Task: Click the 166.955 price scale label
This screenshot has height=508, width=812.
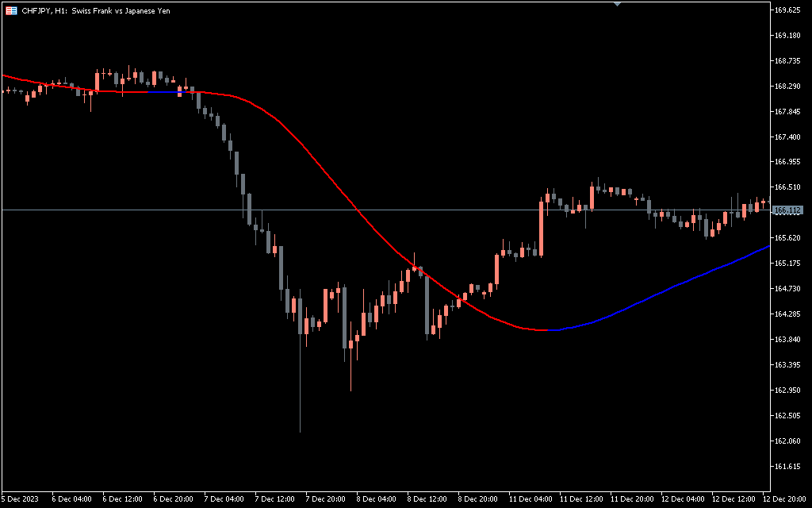Action: [787, 162]
